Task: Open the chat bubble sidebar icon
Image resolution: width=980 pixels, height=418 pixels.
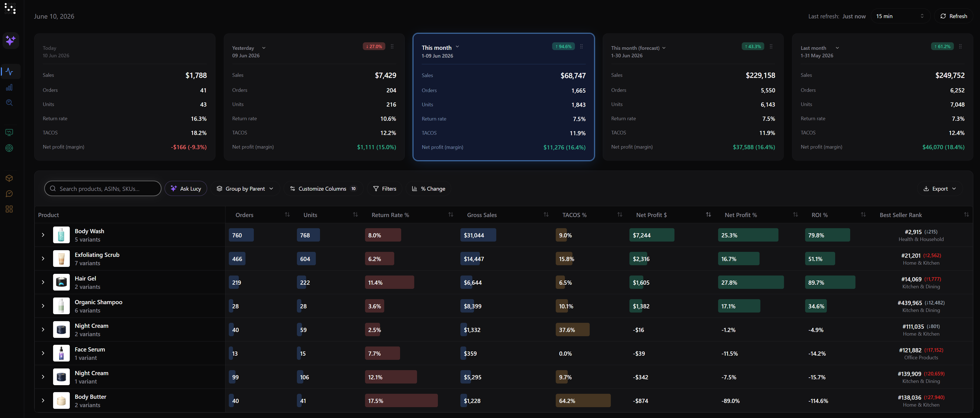Action: point(9,194)
